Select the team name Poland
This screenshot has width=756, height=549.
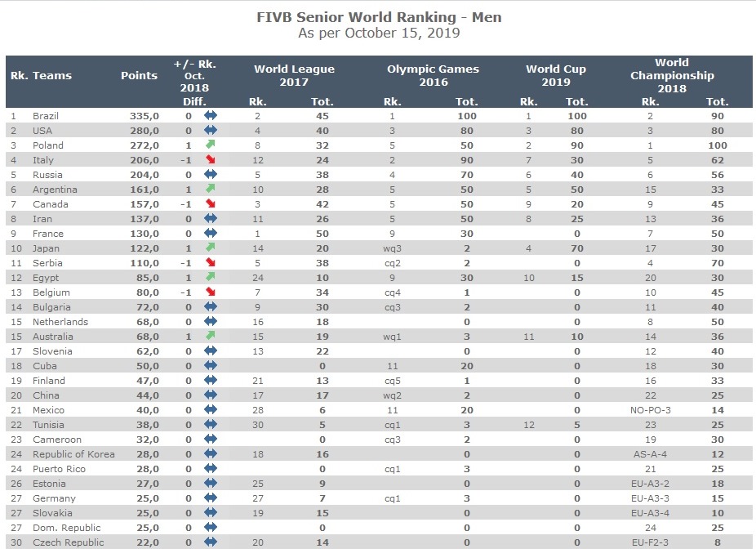47,145
